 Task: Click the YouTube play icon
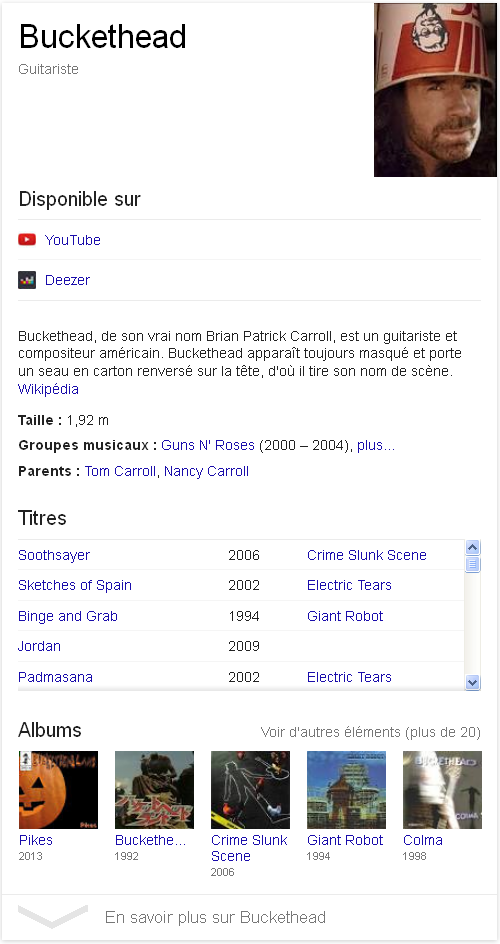point(27,240)
